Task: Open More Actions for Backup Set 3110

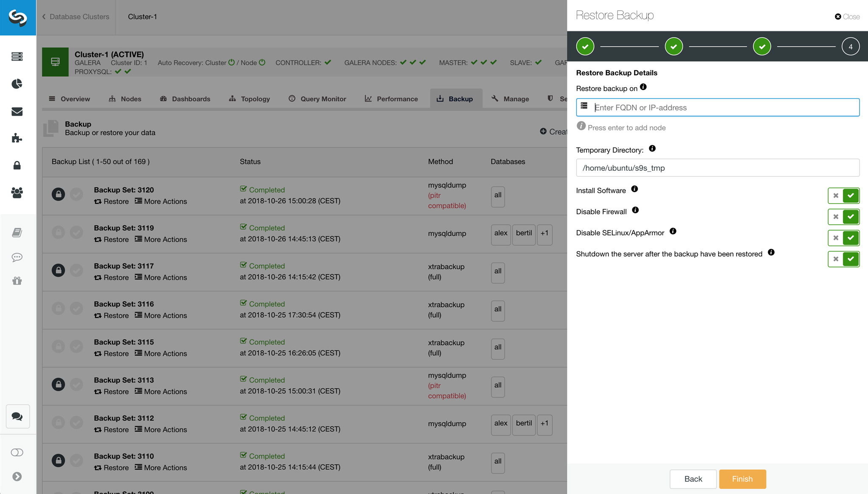Action: point(161,468)
